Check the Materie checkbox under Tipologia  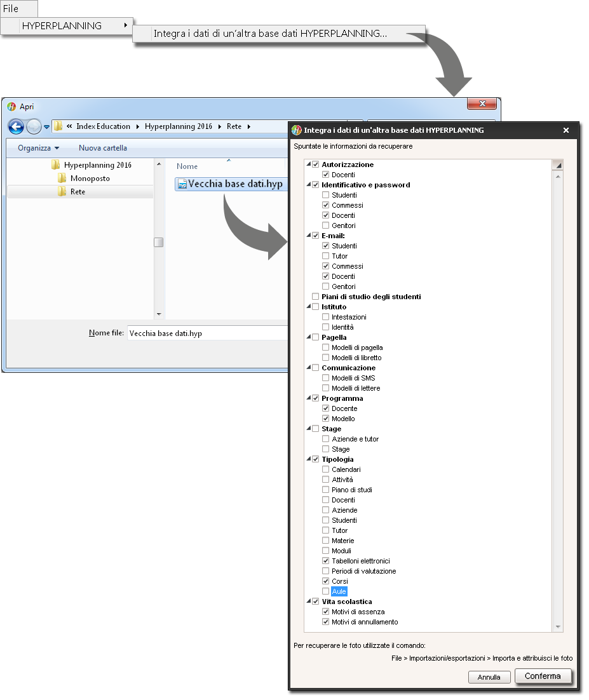pos(325,541)
